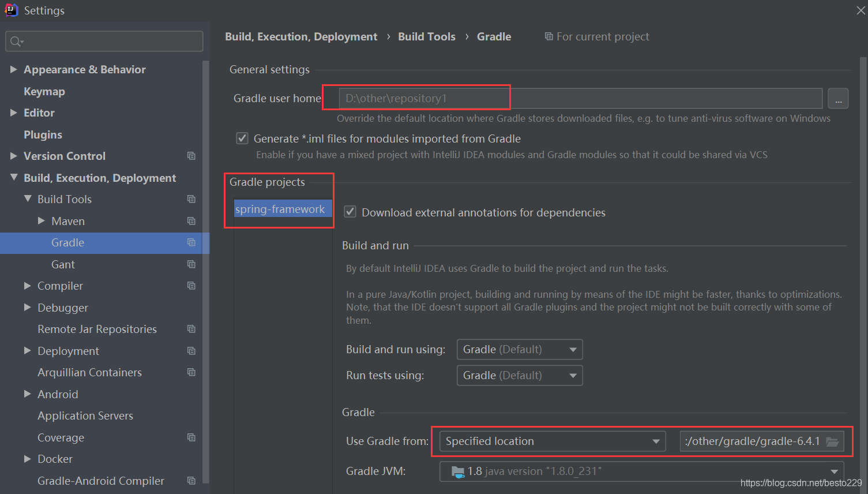Image resolution: width=868 pixels, height=494 pixels.
Task: Click 'Build, Execution, Deployment' breadcrumb
Action: [x=301, y=36]
